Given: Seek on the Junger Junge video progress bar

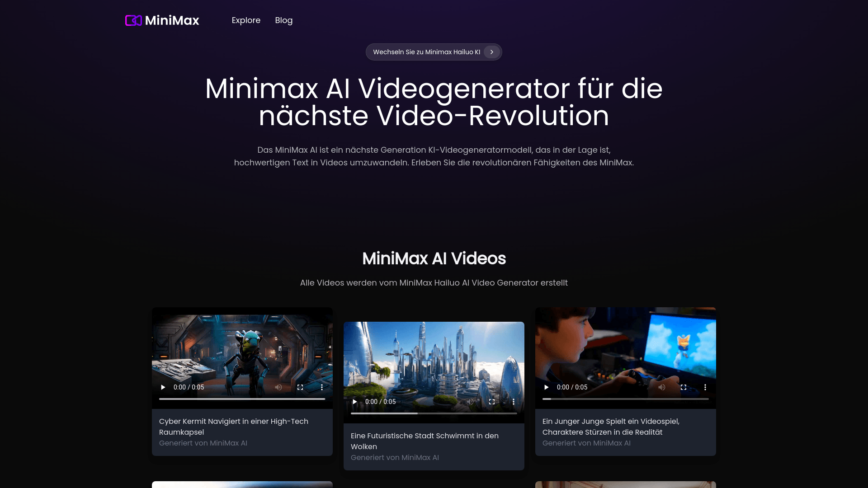Looking at the screenshot, I should tap(626, 399).
